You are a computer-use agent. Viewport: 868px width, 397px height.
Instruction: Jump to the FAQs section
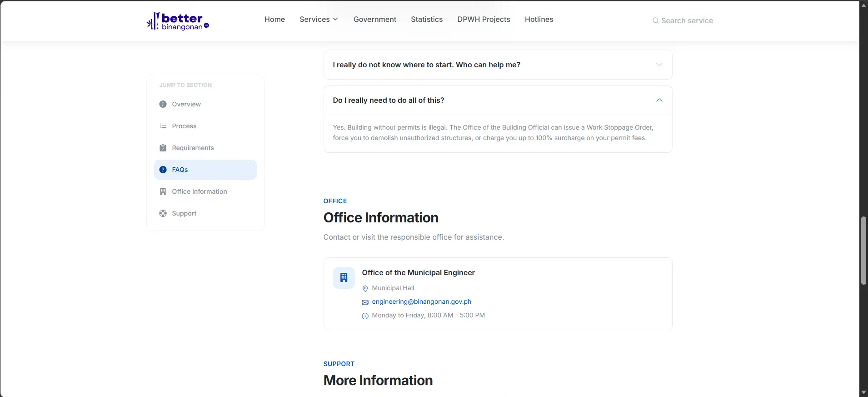[205, 170]
